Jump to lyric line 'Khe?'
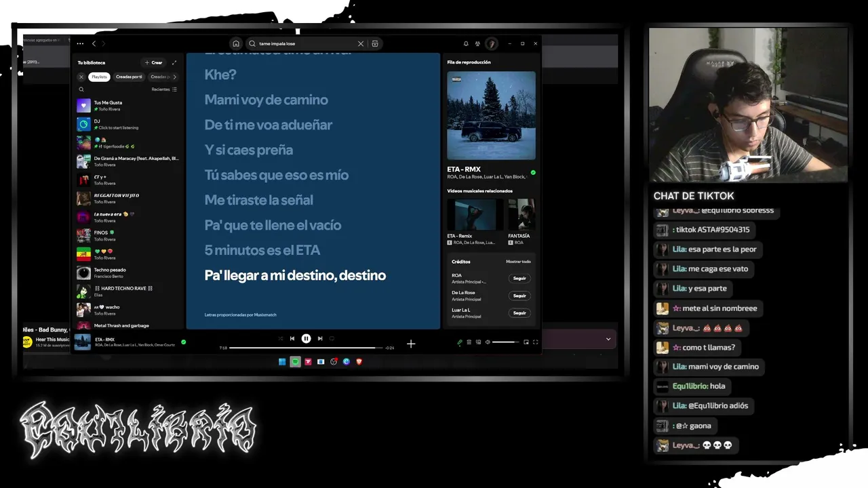 click(220, 75)
